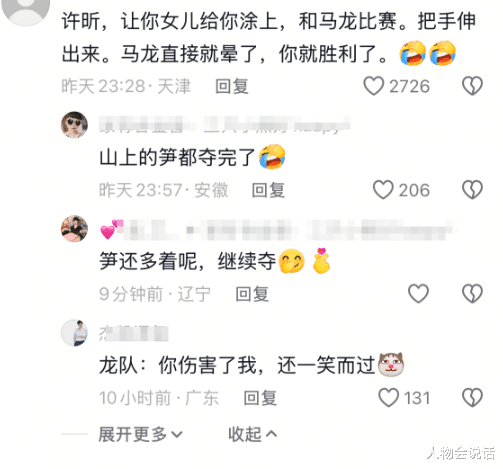The image size is (503, 469).
Task: Reply to the Tianjin comment
Action: tap(232, 86)
